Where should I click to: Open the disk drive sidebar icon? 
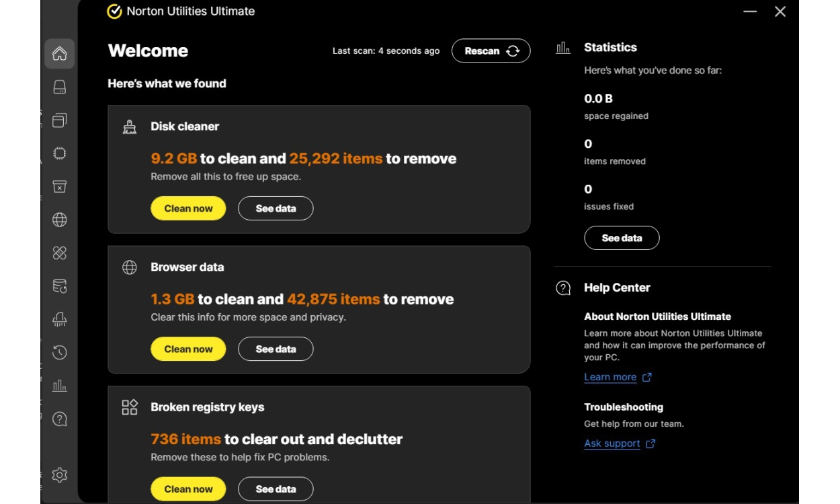[60, 87]
